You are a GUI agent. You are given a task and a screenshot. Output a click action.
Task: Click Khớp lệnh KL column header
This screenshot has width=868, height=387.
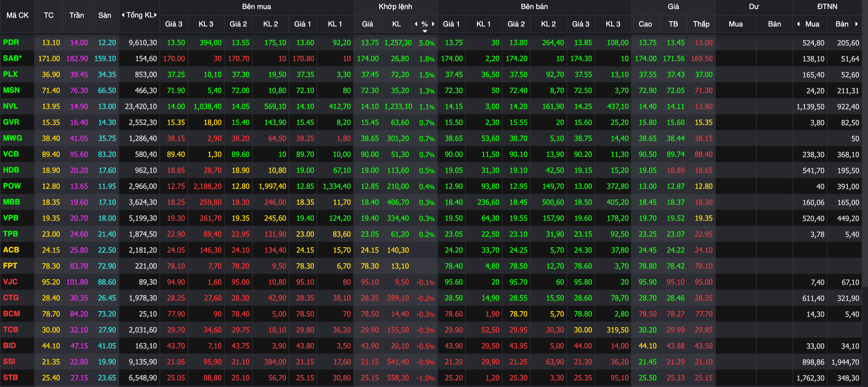pos(396,24)
